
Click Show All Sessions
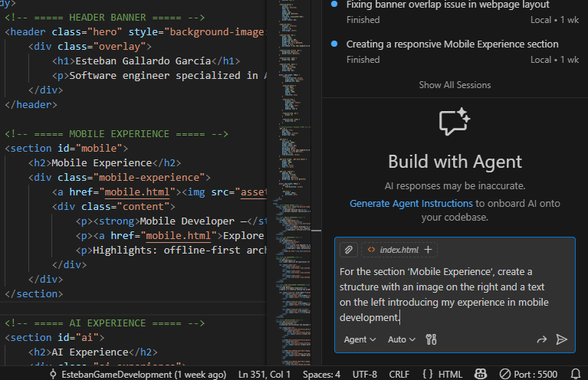[x=455, y=85]
